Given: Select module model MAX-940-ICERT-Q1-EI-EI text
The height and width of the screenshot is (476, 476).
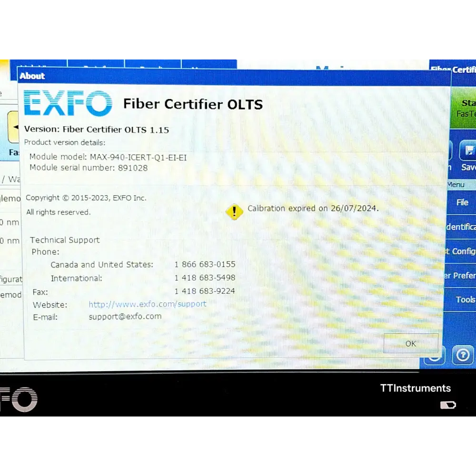Looking at the screenshot, I should [x=108, y=157].
